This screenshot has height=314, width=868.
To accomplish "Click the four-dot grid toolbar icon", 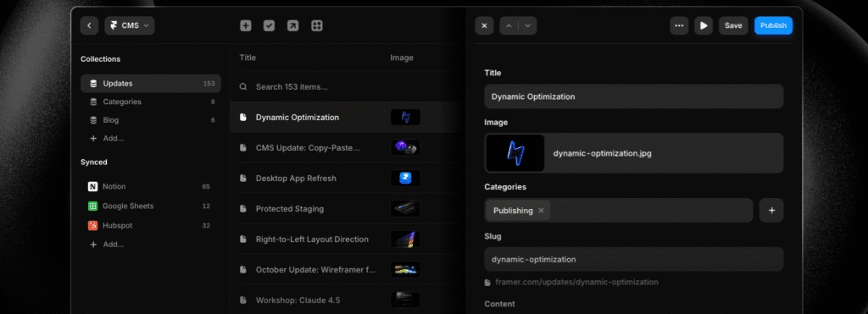I will tap(317, 25).
